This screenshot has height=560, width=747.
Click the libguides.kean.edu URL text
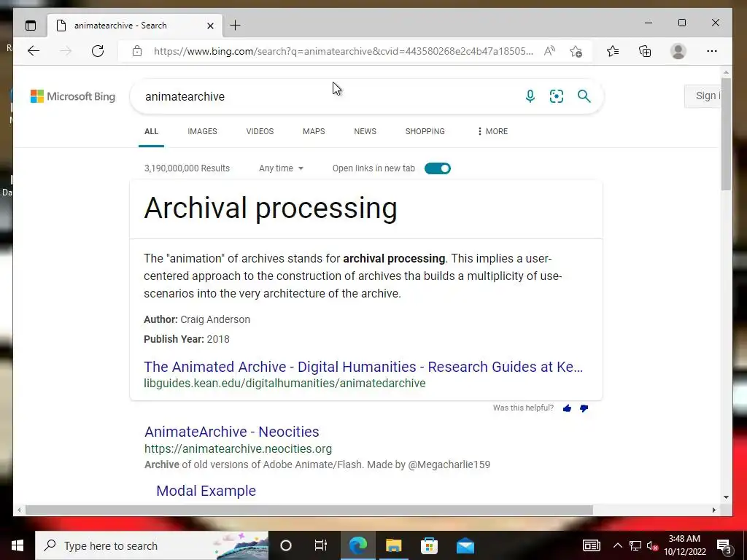[285, 384]
